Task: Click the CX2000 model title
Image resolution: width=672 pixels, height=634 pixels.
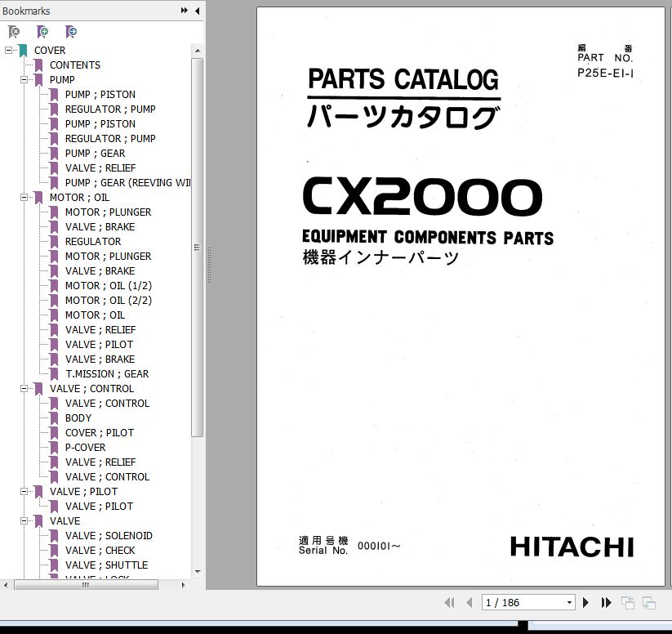Action: 423,196
